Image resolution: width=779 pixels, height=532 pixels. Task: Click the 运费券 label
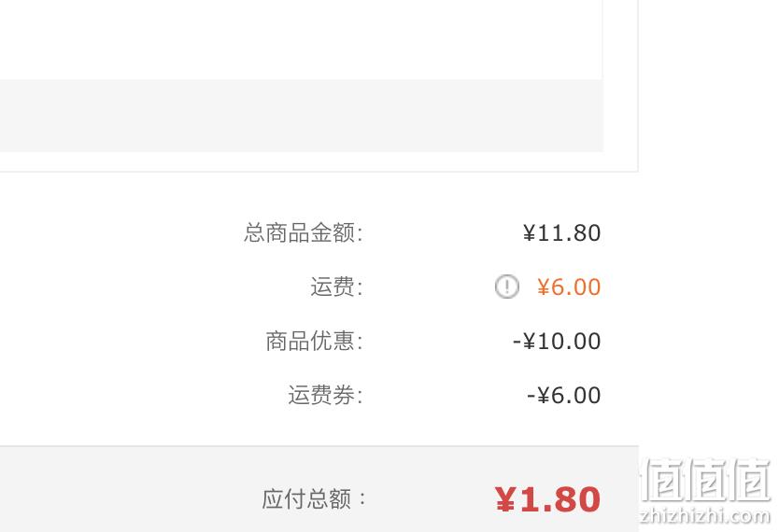click(326, 395)
